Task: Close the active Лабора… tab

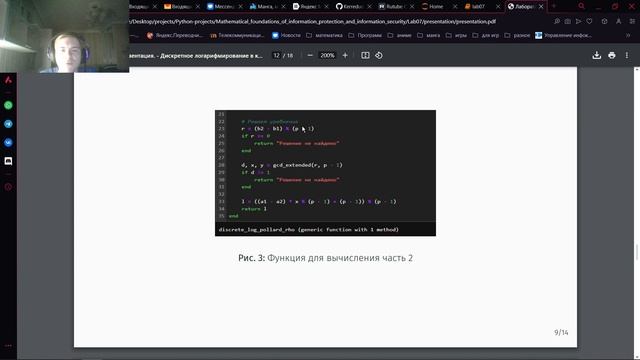Action: 541,7
